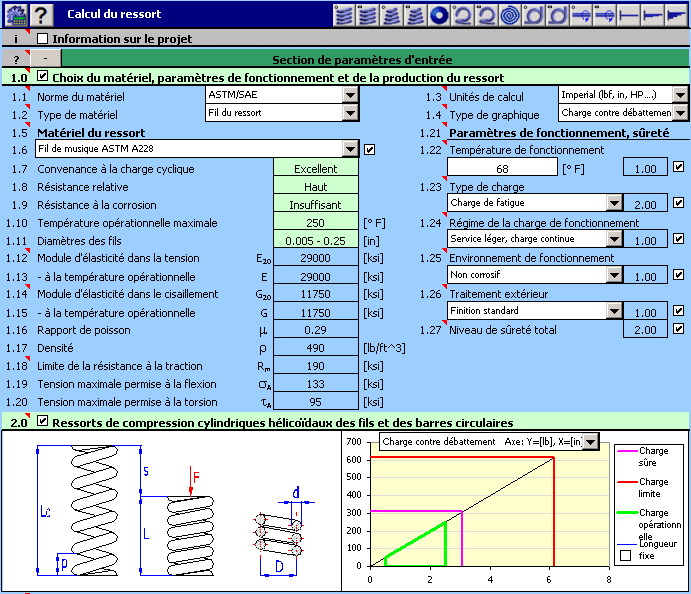The width and height of the screenshot is (691, 594).
Task: Toggle checkbox for Régime de charge factor
Action: tap(679, 239)
